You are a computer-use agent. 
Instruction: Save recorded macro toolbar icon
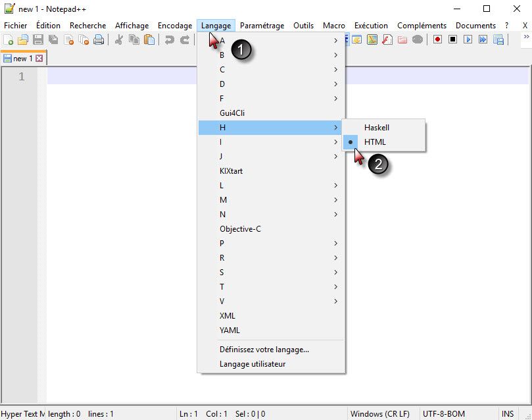(x=498, y=39)
